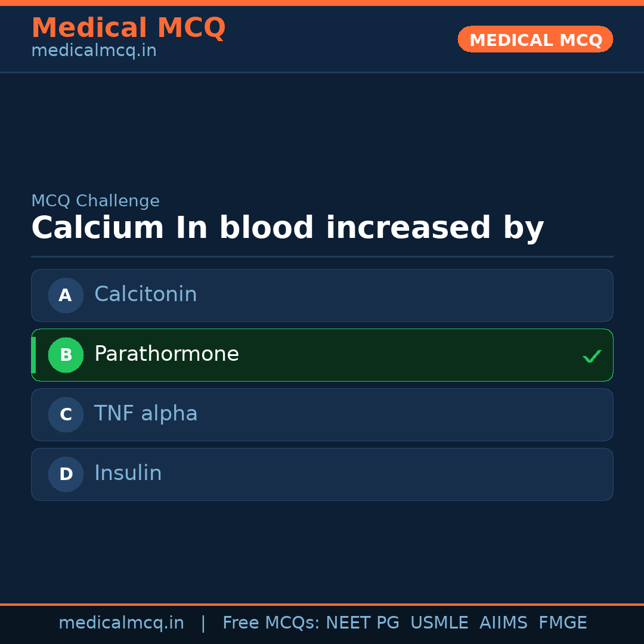This screenshot has height=644, width=644.
Task: Select the Insulin answer option
Action: coord(322,474)
